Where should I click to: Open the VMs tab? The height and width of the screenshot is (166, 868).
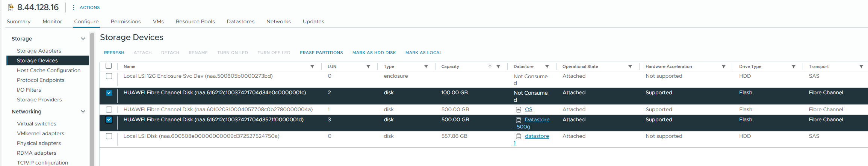pyautogui.click(x=158, y=21)
